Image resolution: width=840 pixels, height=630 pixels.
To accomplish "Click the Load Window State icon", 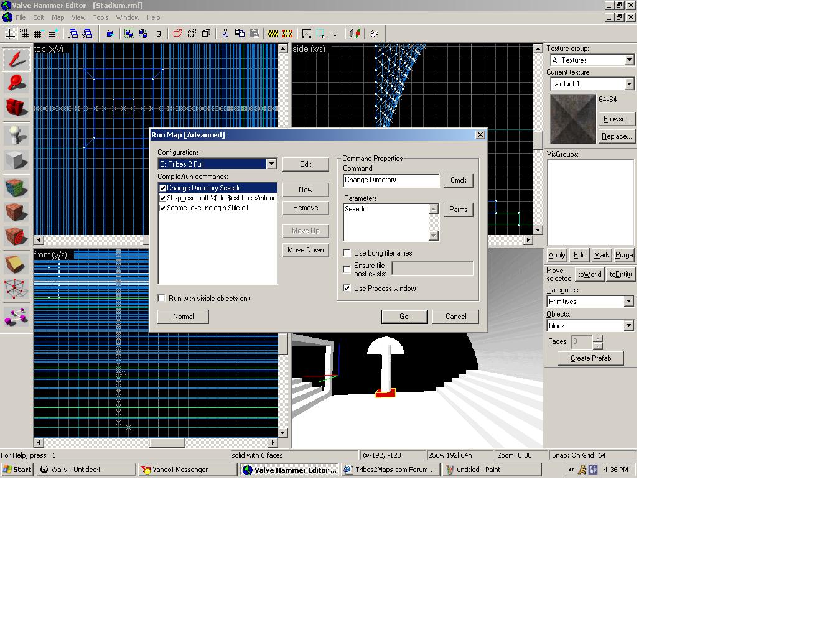I will [x=73, y=34].
